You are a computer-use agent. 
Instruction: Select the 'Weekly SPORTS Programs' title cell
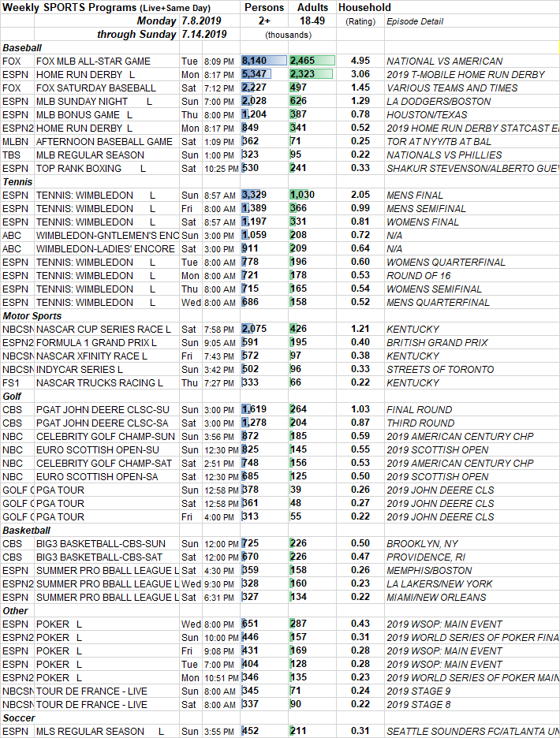tap(106, 8)
